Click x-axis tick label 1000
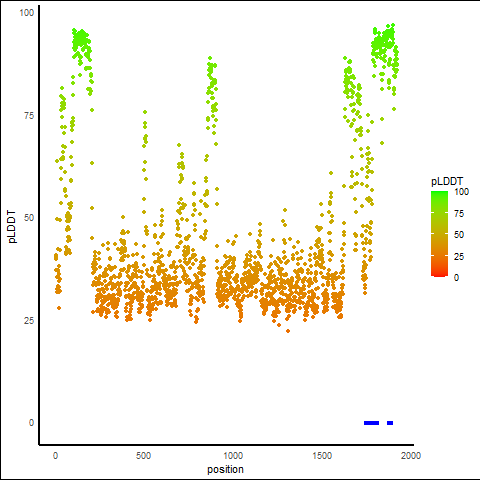This screenshot has height=480, width=480. (x=233, y=456)
